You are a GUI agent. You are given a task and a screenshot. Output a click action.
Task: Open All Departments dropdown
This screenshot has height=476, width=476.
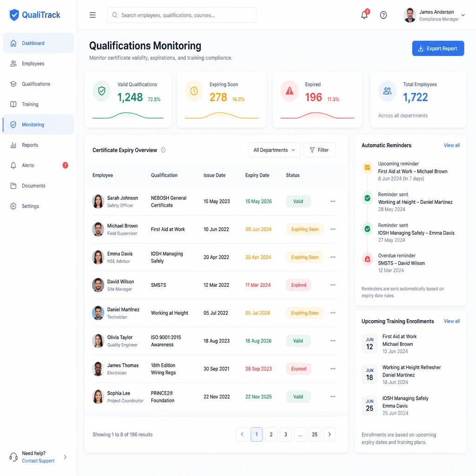coord(274,150)
